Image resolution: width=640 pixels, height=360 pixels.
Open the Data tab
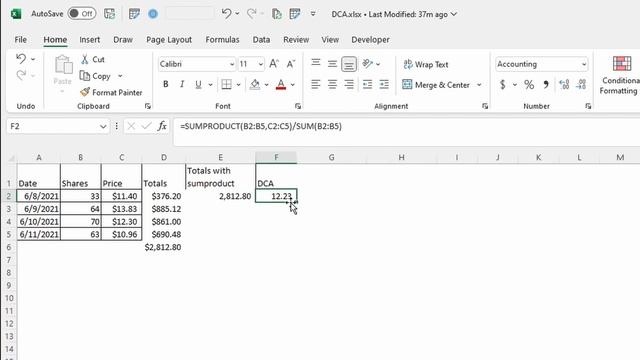tap(261, 40)
